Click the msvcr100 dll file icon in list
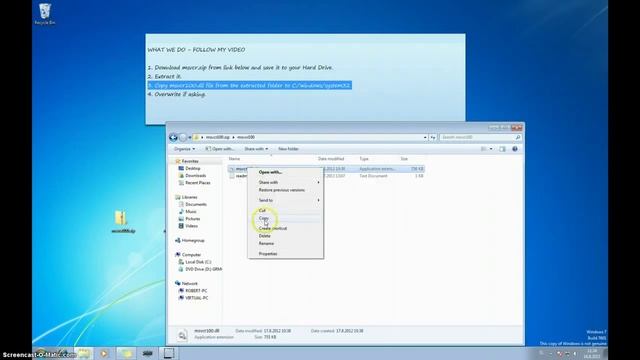The width and height of the screenshot is (640, 360). pos(232,169)
